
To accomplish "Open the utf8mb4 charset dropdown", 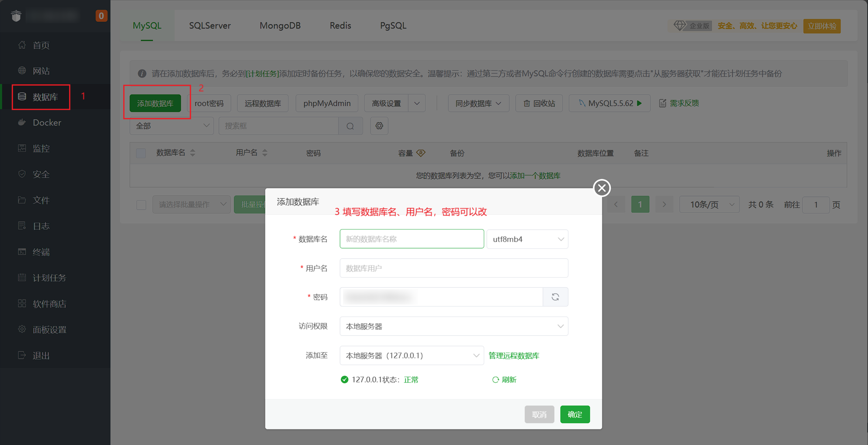I will 527,239.
